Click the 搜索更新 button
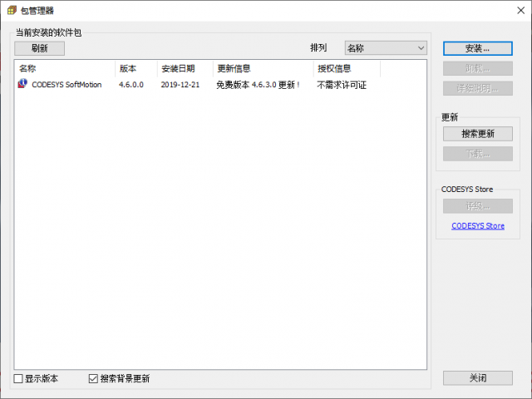The width and height of the screenshot is (532, 399). [x=477, y=133]
